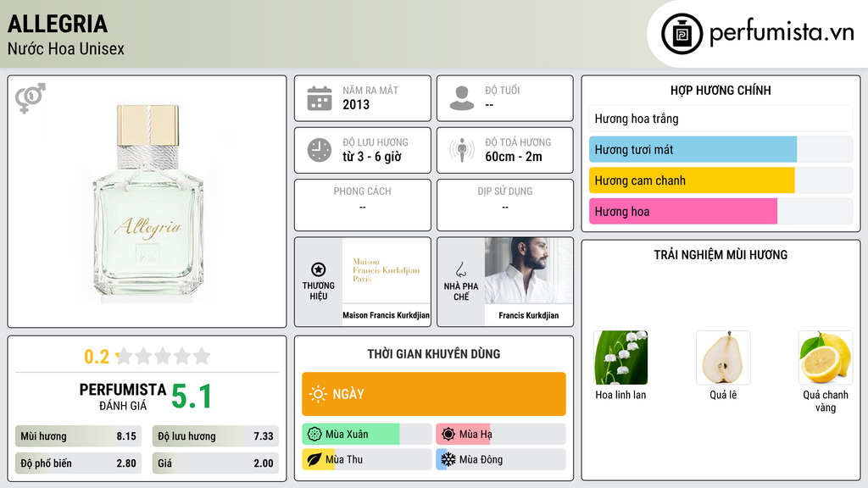
Task: Click the Quả lê caption
Action: click(723, 395)
